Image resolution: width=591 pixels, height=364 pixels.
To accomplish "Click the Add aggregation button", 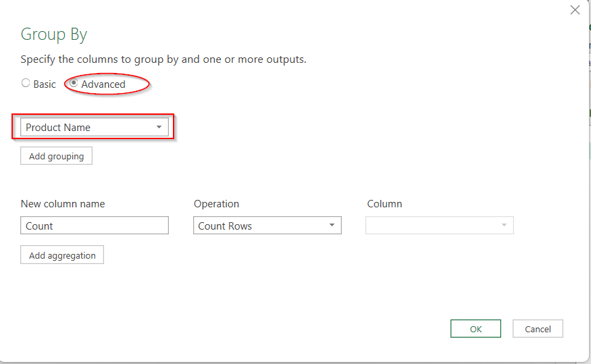I will pyautogui.click(x=62, y=255).
